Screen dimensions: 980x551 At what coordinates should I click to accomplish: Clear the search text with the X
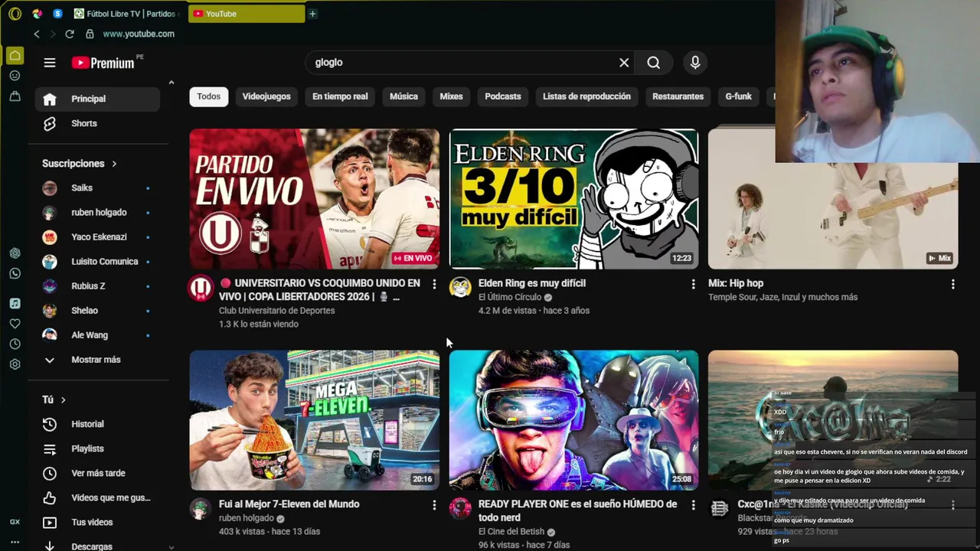coord(624,63)
